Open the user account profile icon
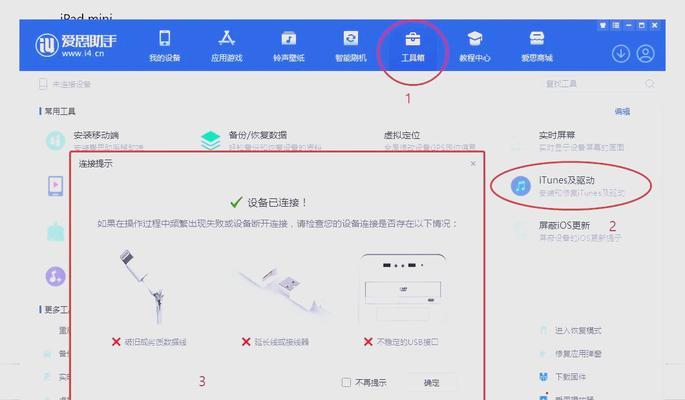 [x=645, y=54]
